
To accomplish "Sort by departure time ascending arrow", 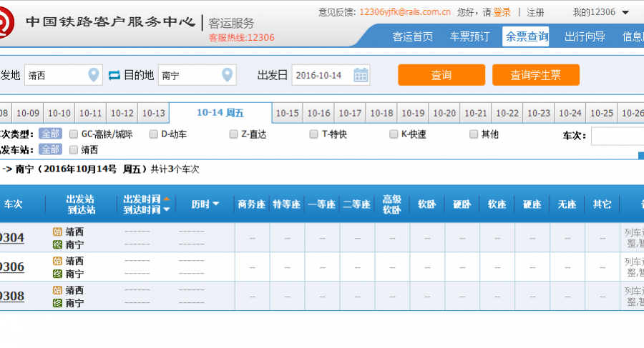I will click(x=166, y=199).
